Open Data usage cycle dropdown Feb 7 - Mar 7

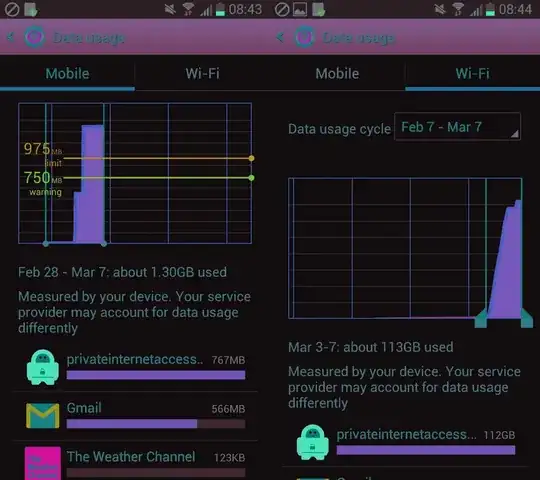click(x=457, y=127)
